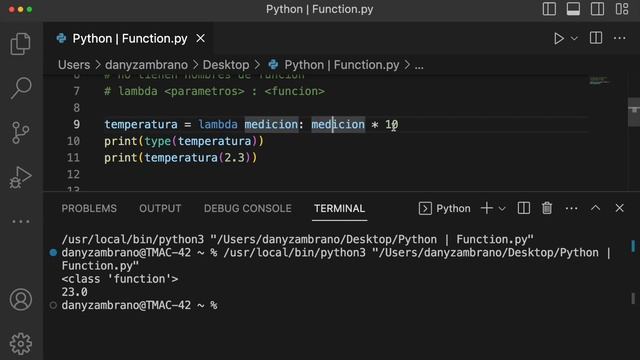This screenshot has width=640, height=360.
Task: Click print(type(temperatura)) line
Action: [184, 141]
